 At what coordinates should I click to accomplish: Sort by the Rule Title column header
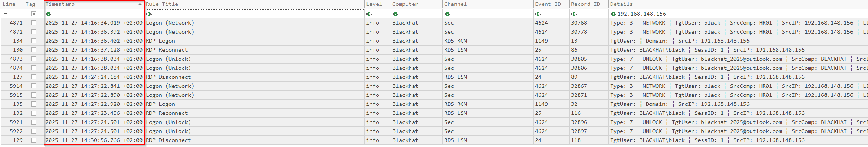click(x=162, y=4)
